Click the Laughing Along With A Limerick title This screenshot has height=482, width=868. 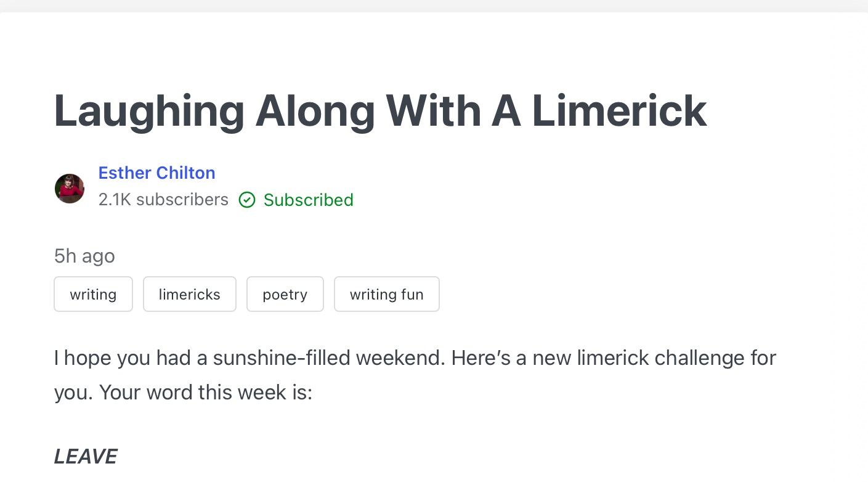380,111
